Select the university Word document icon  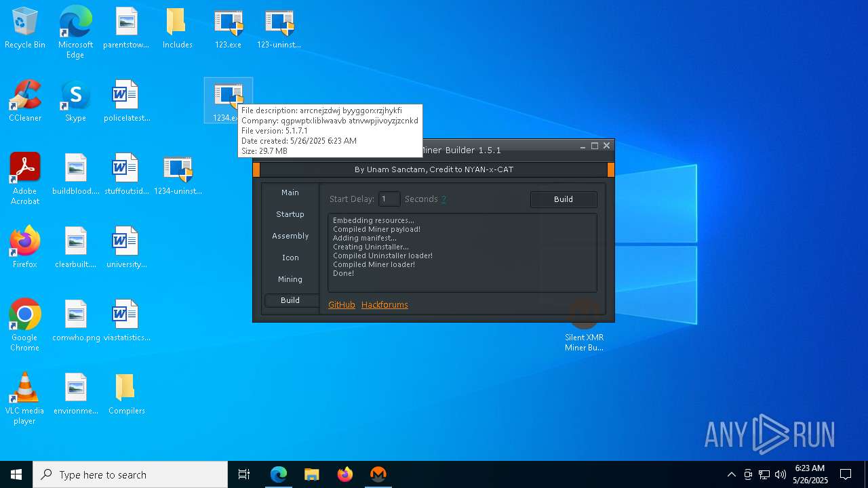tap(126, 248)
